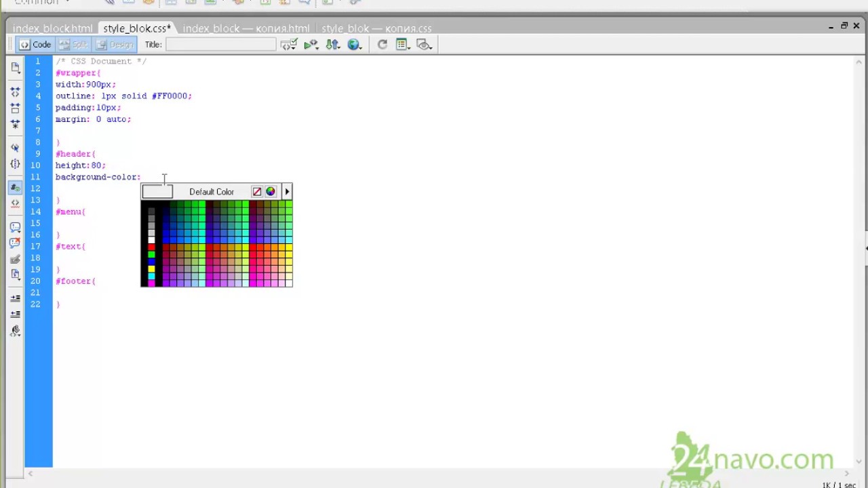Click the 'background-color:' code line
Viewport: 868px width, 488px height.
pos(98,176)
